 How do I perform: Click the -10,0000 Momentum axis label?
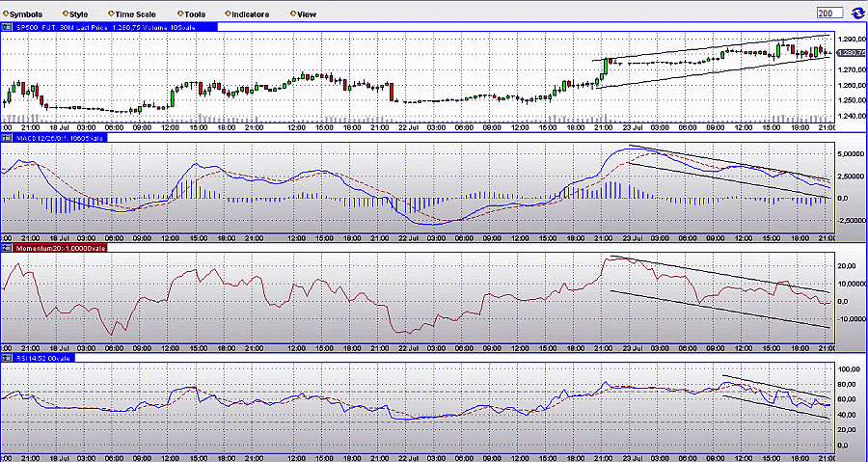[x=850, y=318]
